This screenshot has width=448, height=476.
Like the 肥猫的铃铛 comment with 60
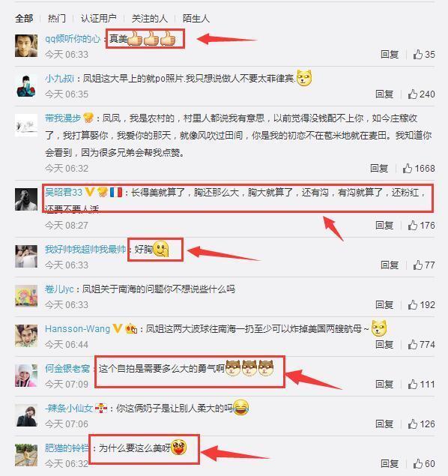pos(418,463)
